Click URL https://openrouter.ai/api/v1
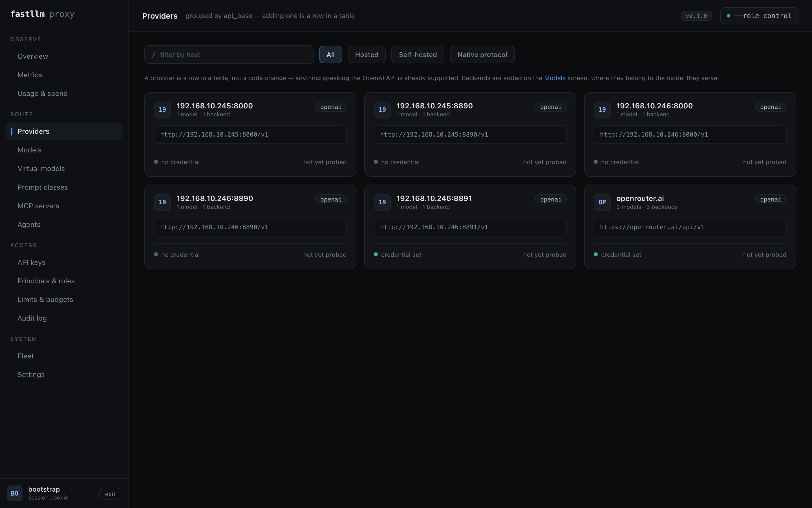 (690, 227)
